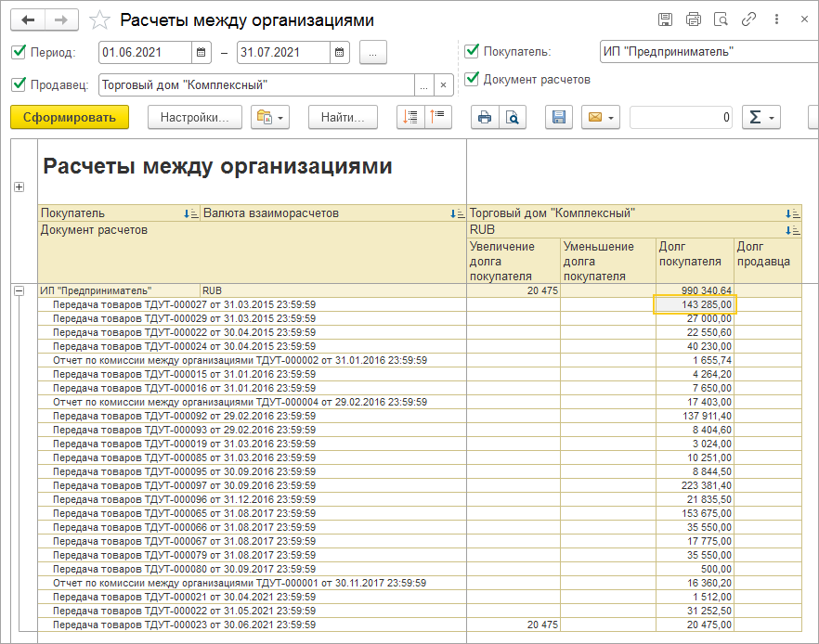Open calendar for end date 31.07.2021

pyautogui.click(x=341, y=53)
